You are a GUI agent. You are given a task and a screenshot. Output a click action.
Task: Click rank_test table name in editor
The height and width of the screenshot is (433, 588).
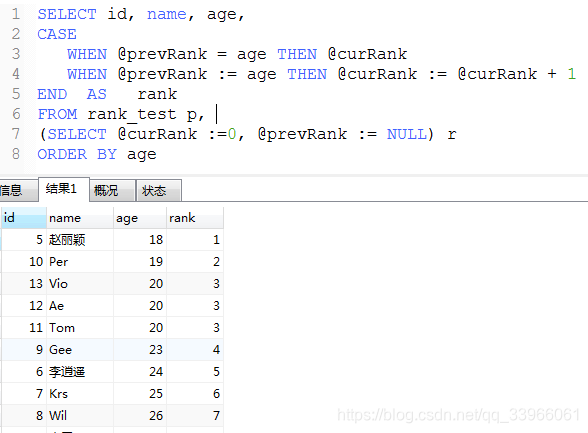click(132, 114)
